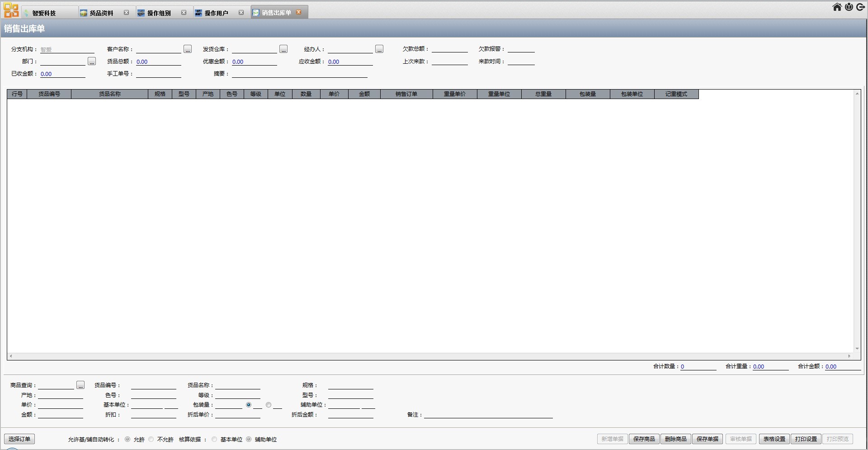This screenshot has height=450, width=868.
Task: Click the 新增单据 button
Action: click(x=613, y=439)
